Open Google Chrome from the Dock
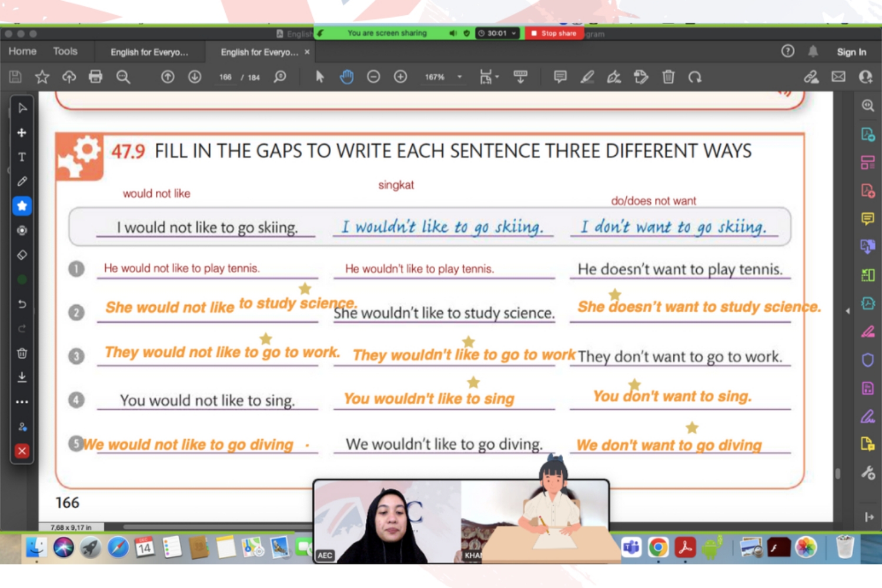 coord(658,548)
